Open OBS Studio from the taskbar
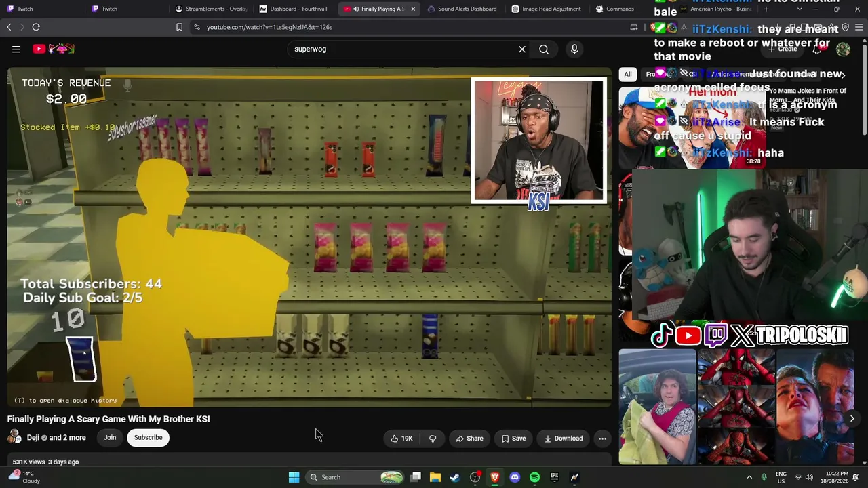 click(x=475, y=477)
